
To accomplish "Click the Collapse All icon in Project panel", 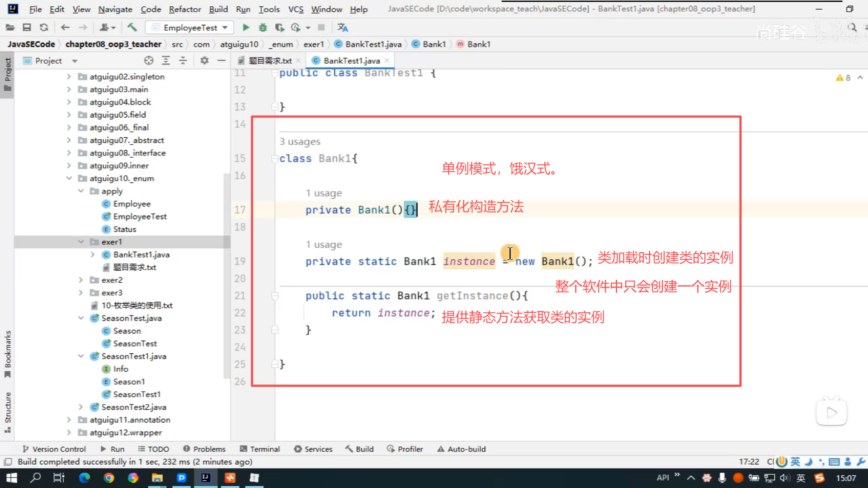I will (183, 61).
